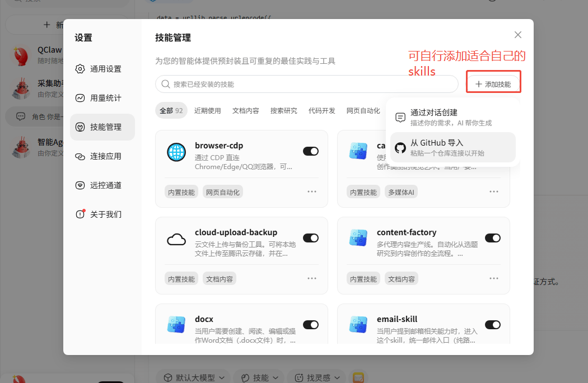588x383 pixels.
Task: Click the GitHub logo icon
Action: 400,148
